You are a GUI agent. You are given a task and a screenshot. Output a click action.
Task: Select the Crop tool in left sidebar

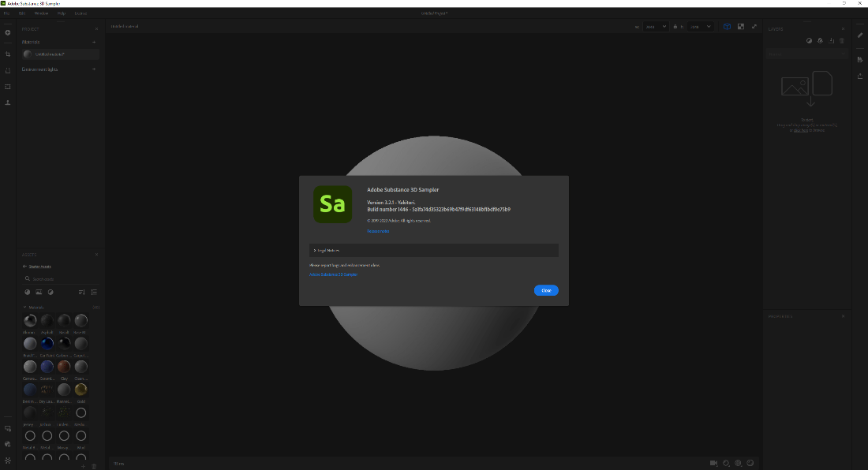point(8,54)
